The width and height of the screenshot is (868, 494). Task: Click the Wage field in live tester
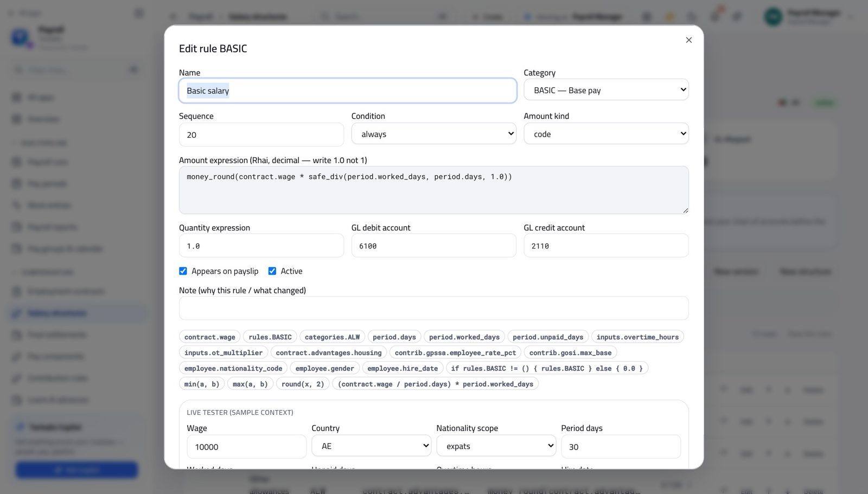click(247, 447)
